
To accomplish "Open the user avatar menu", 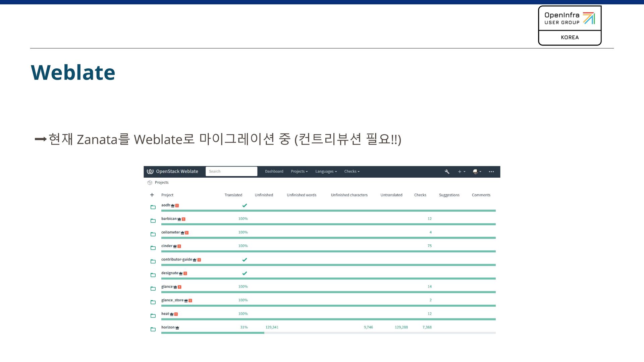I will tap(477, 172).
